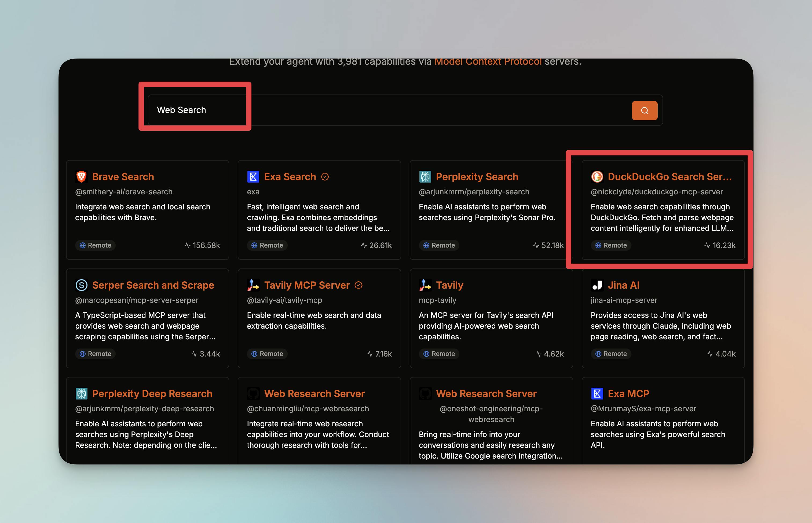812x523 pixels.
Task: Click the Perplexity Search card description text
Action: pyautogui.click(x=487, y=212)
